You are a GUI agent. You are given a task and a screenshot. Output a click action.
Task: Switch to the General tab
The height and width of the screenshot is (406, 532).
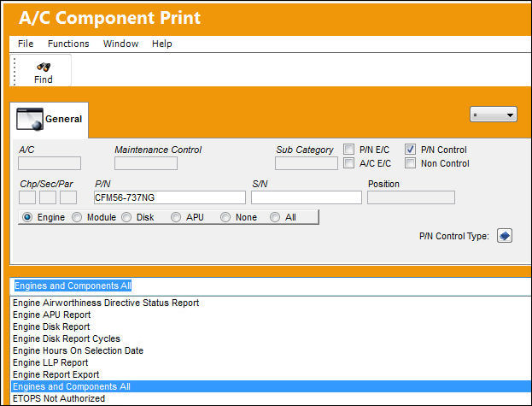tap(50, 120)
